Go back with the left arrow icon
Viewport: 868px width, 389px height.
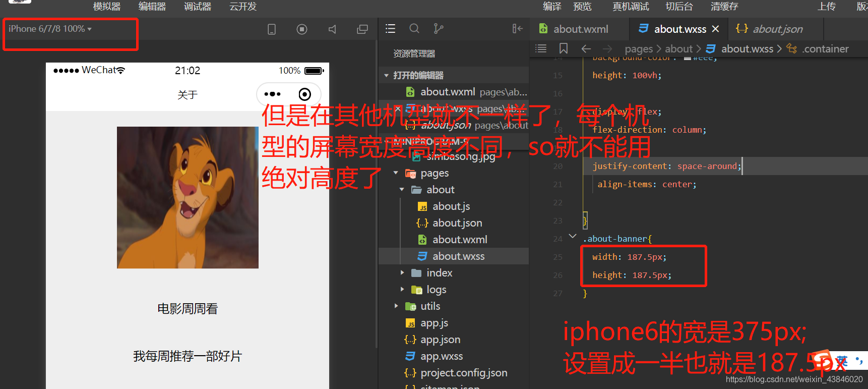pyautogui.click(x=586, y=48)
